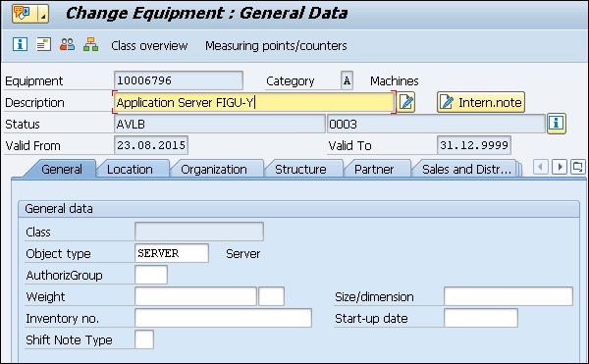Image resolution: width=589 pixels, height=364 pixels.
Task: Open Class overview
Action: point(149,46)
